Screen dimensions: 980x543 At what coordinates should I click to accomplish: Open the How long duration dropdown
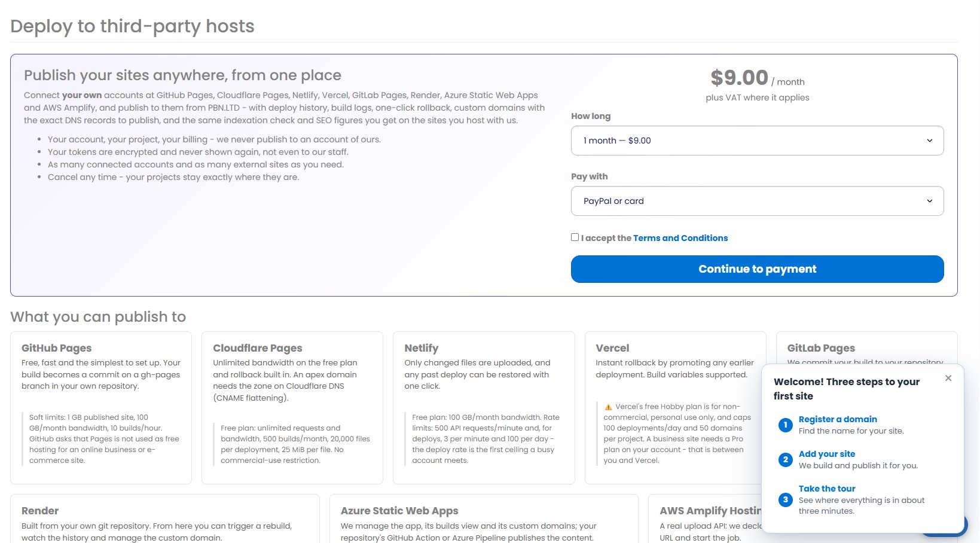[757, 141]
